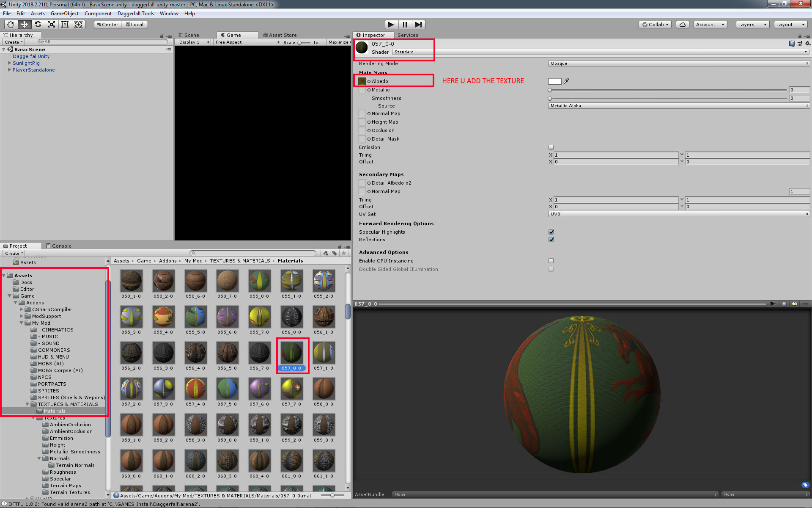This screenshot has height=508, width=812.
Task: Click the eyedropper next to Albedo color
Action: [566, 81]
